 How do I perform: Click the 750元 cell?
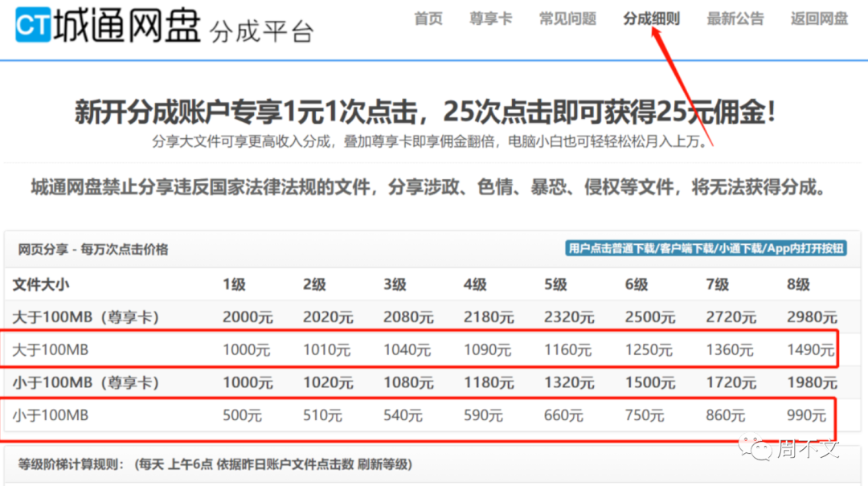point(645,415)
